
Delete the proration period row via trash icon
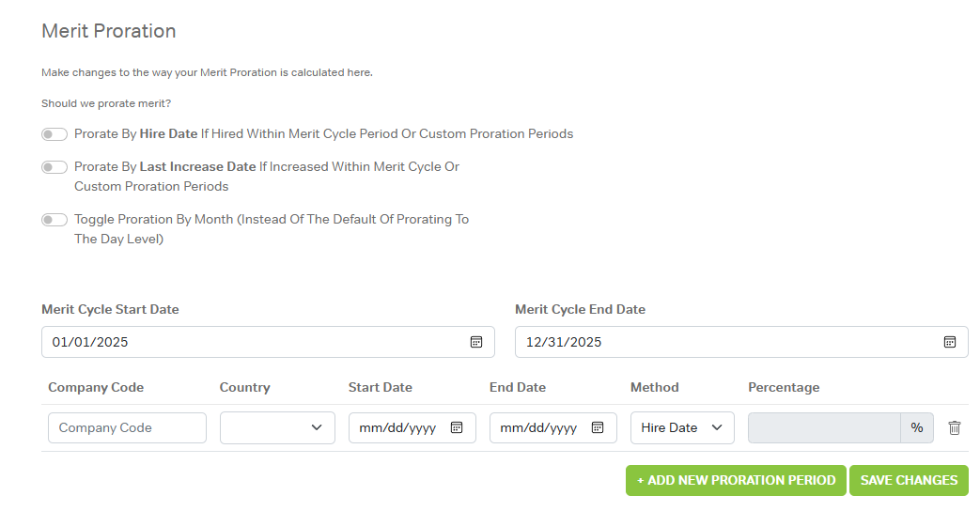pos(955,427)
